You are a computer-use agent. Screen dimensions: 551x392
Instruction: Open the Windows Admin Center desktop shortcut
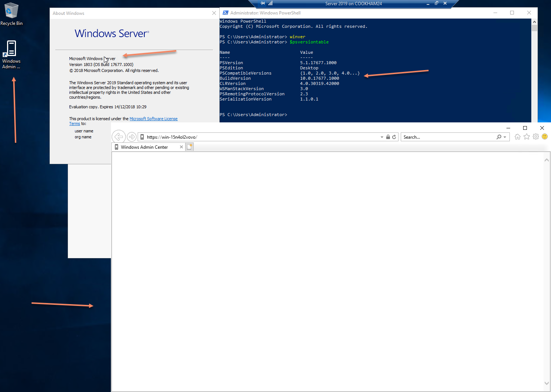tap(11, 49)
